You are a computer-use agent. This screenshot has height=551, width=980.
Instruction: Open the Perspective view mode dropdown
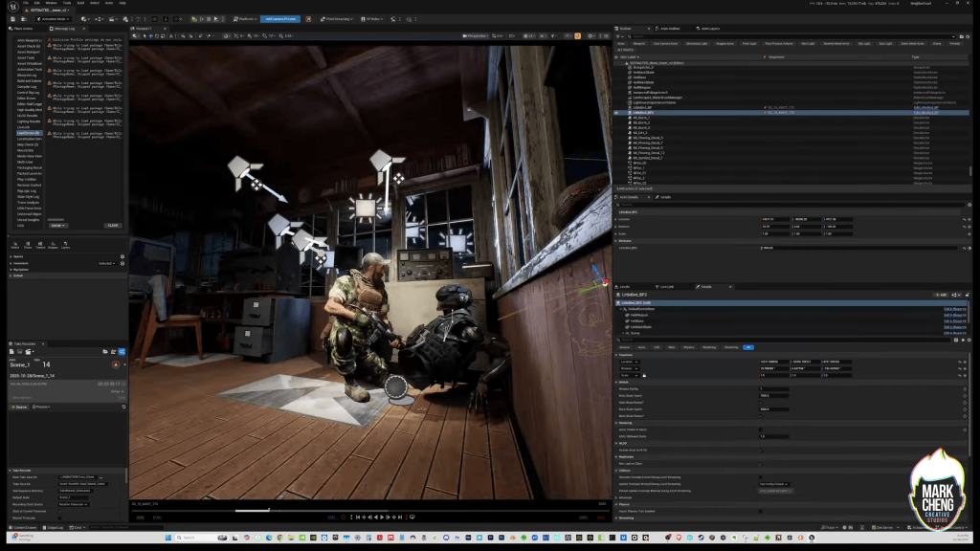475,36
